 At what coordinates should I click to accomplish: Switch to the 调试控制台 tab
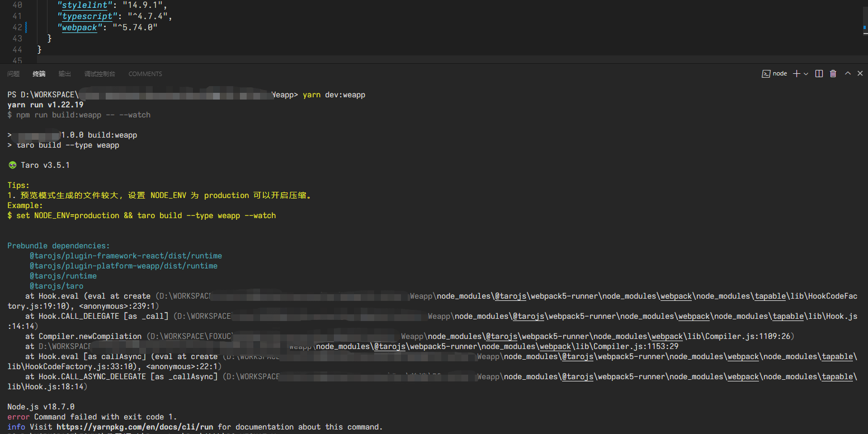(100, 74)
